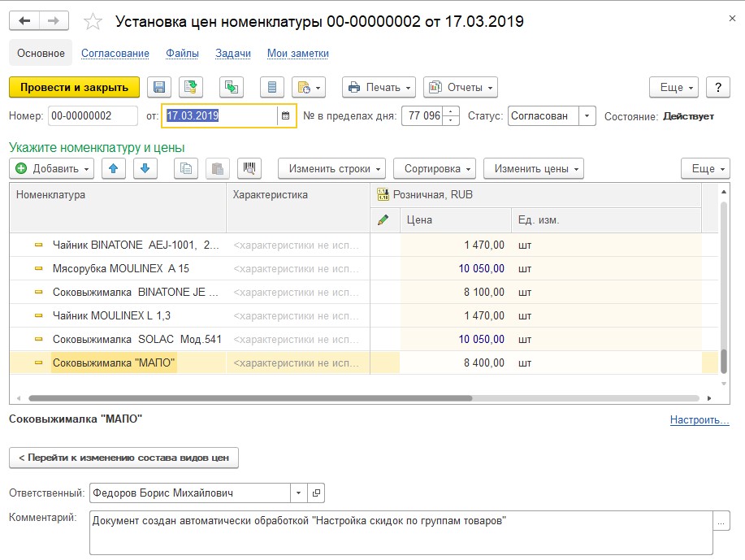Select the Чайник BINATONE AEJ-1001 row
Viewport: 745px width, 560px height.
pos(363,245)
